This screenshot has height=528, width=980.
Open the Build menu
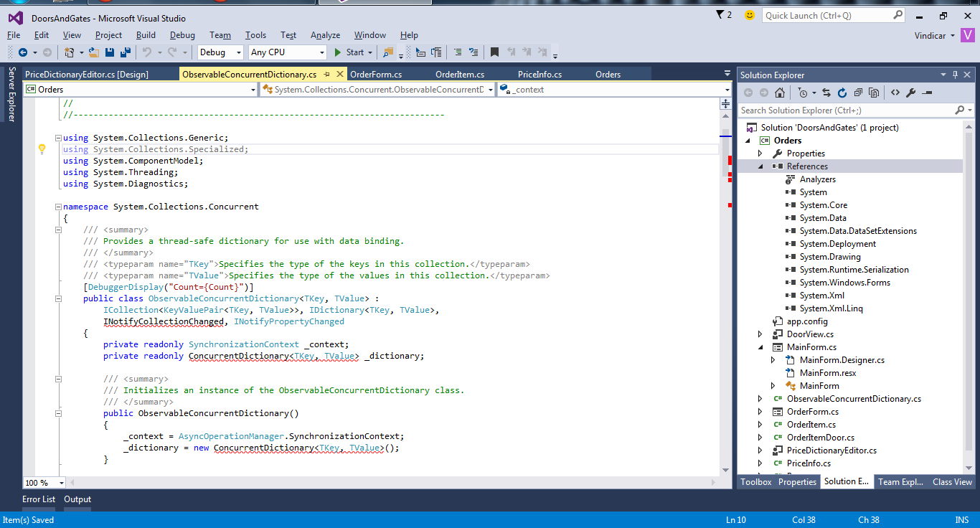click(x=146, y=34)
